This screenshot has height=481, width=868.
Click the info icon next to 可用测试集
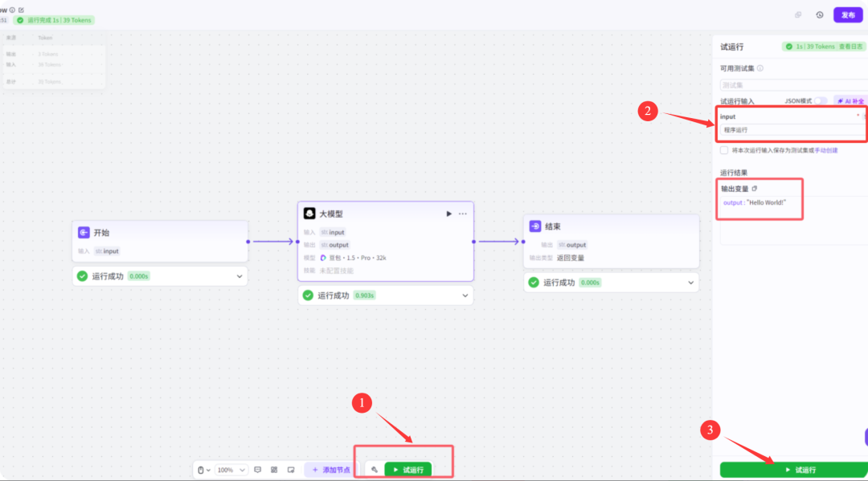coord(760,68)
